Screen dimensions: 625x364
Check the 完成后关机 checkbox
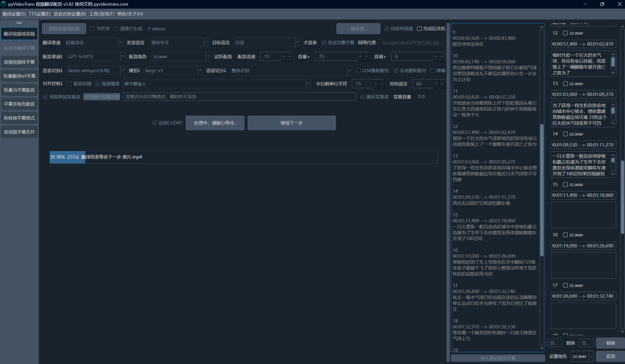pos(419,29)
